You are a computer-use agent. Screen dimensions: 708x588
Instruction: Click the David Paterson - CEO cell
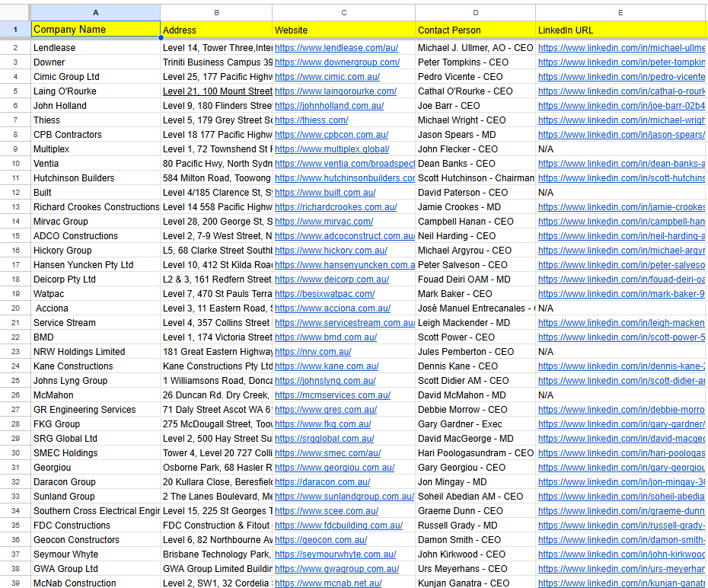(x=476, y=193)
